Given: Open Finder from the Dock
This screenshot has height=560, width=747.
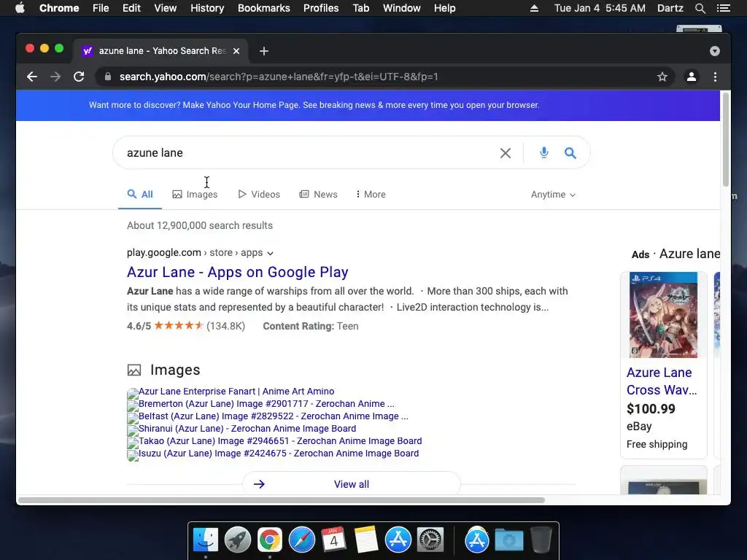Looking at the screenshot, I should pyautogui.click(x=205, y=540).
